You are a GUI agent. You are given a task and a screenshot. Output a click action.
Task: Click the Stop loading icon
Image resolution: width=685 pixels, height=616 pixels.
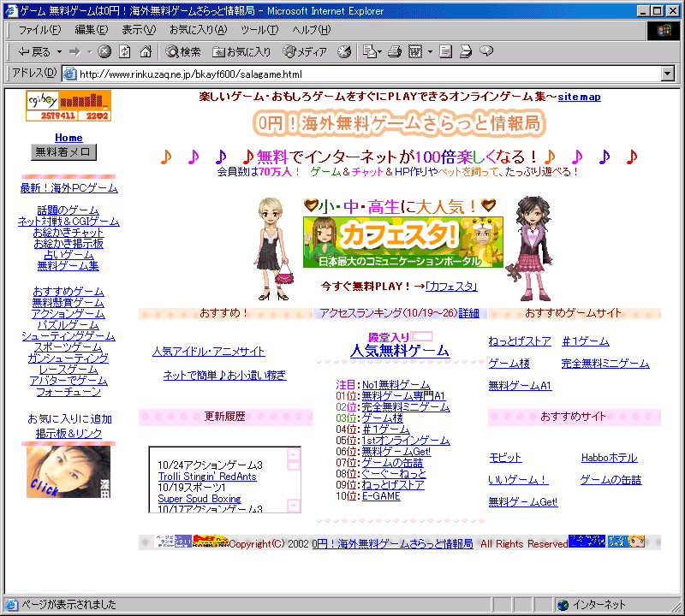coord(104,52)
